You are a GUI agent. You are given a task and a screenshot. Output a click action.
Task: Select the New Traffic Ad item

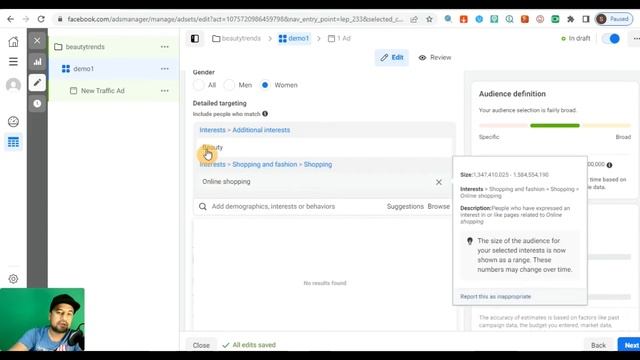102,91
